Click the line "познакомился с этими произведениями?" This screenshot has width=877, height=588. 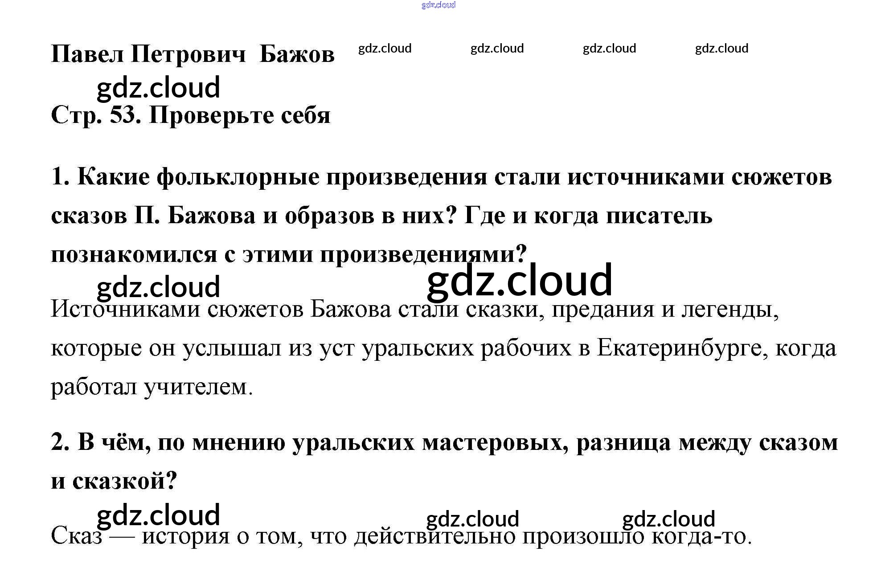[x=289, y=254]
